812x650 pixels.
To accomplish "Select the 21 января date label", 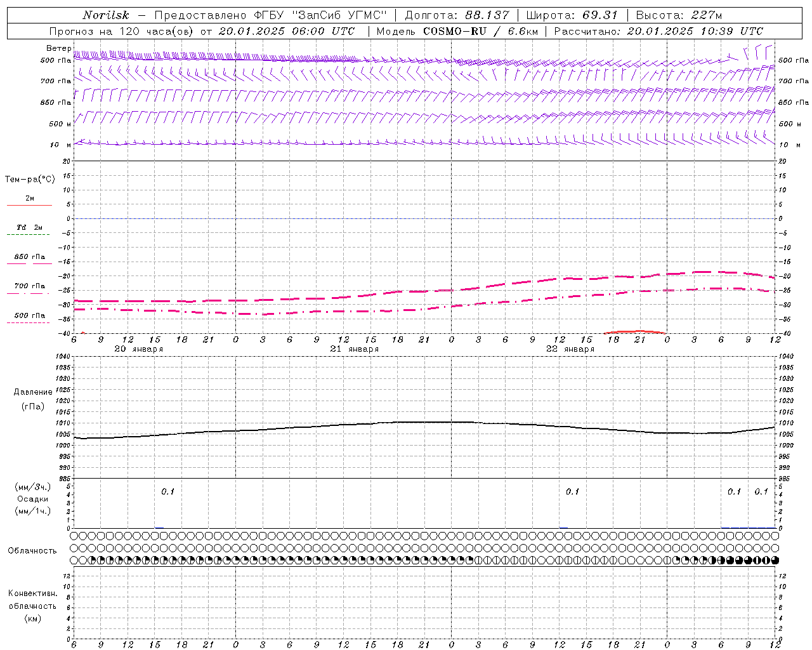I will [x=355, y=349].
